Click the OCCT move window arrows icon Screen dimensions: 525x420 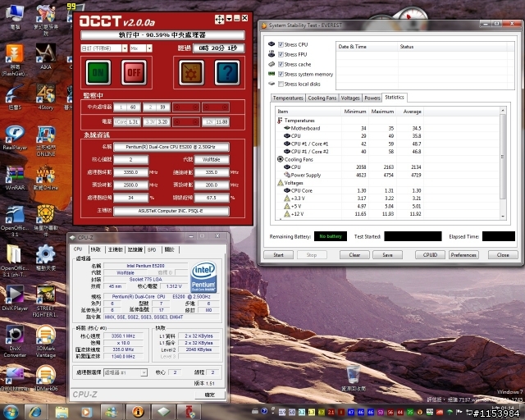[219, 18]
